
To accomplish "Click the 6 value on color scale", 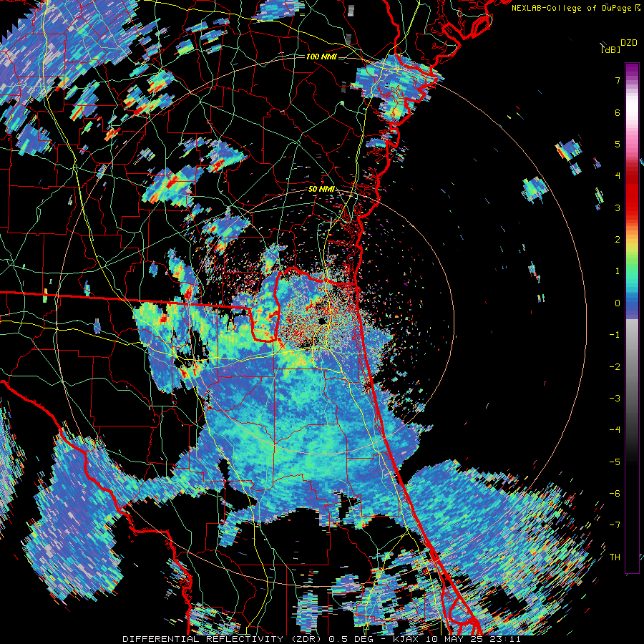I will click(618, 112).
